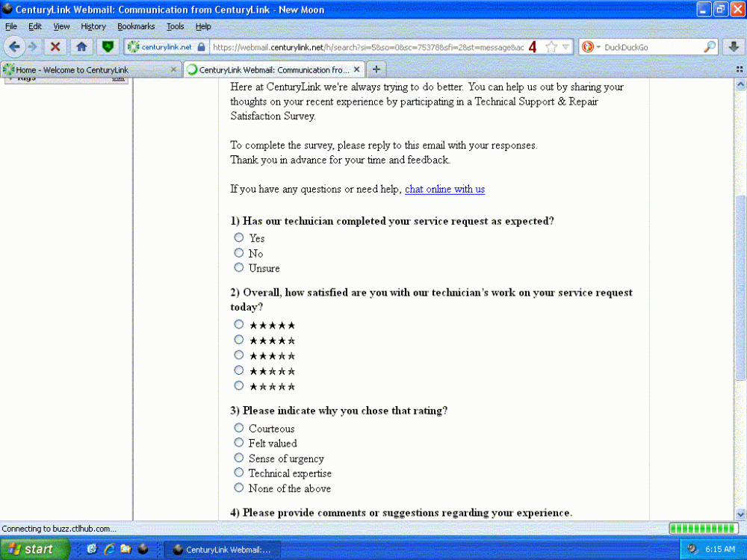The height and width of the screenshot is (560, 747).
Task: Select 'Unsure' for question one
Action: (239, 267)
